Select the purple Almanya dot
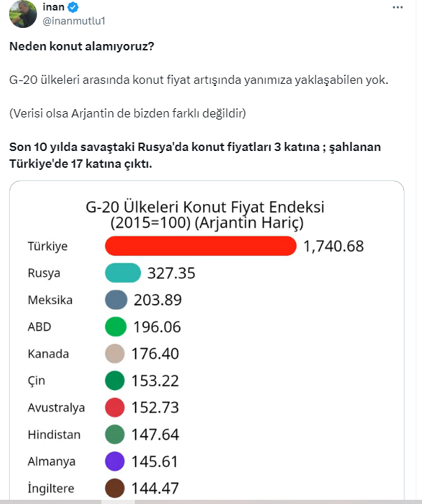Viewport: 422px width, 504px height. 115,461
